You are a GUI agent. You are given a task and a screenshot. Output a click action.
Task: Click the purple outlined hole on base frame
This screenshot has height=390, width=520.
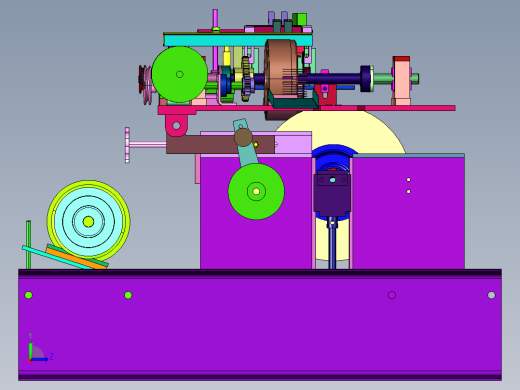point(392,295)
